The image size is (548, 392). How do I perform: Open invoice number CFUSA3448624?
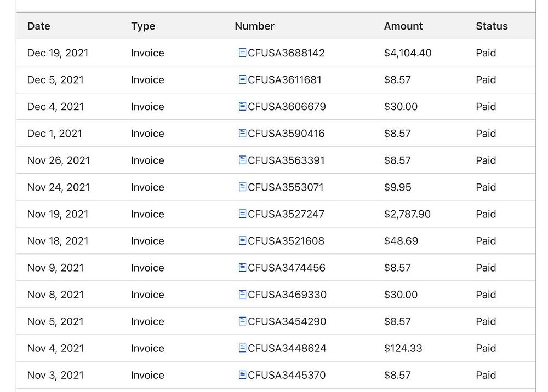click(287, 348)
